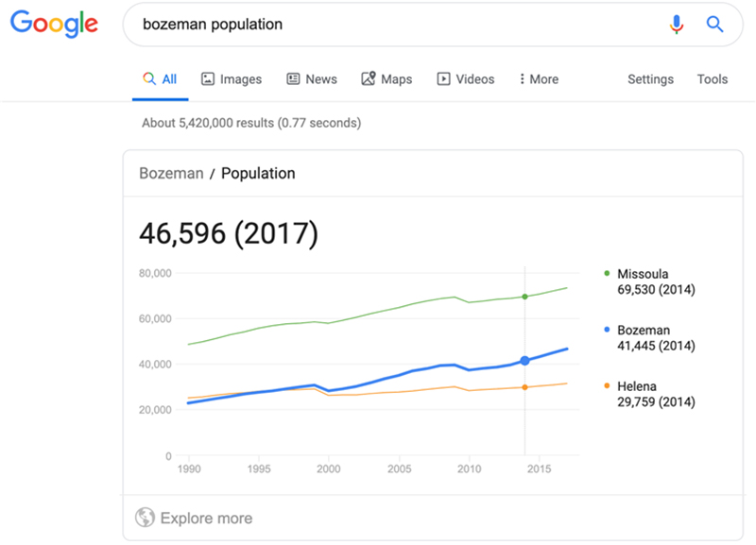Click the Google logo
This screenshot has height=545, width=756.
click(54, 25)
